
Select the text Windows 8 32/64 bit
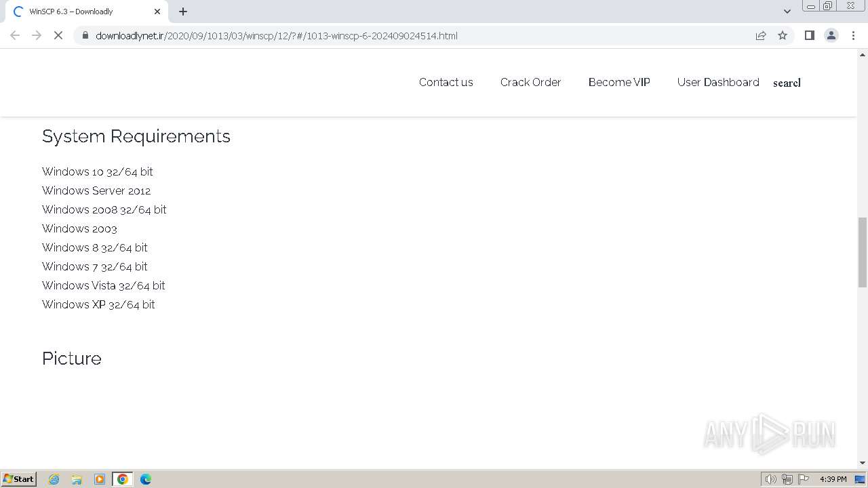(95, 247)
